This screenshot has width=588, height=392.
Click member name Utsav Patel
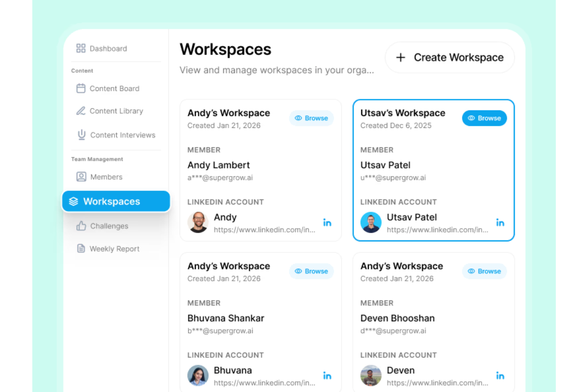coord(385,165)
